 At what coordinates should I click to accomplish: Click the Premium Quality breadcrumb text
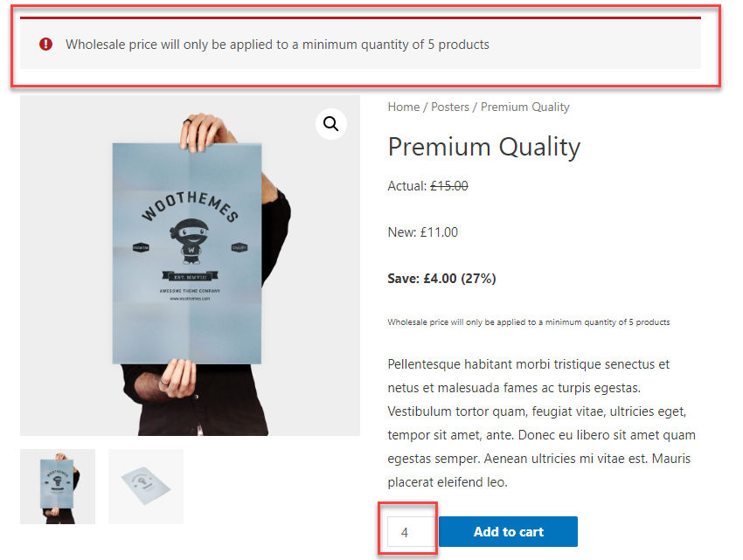pos(524,107)
